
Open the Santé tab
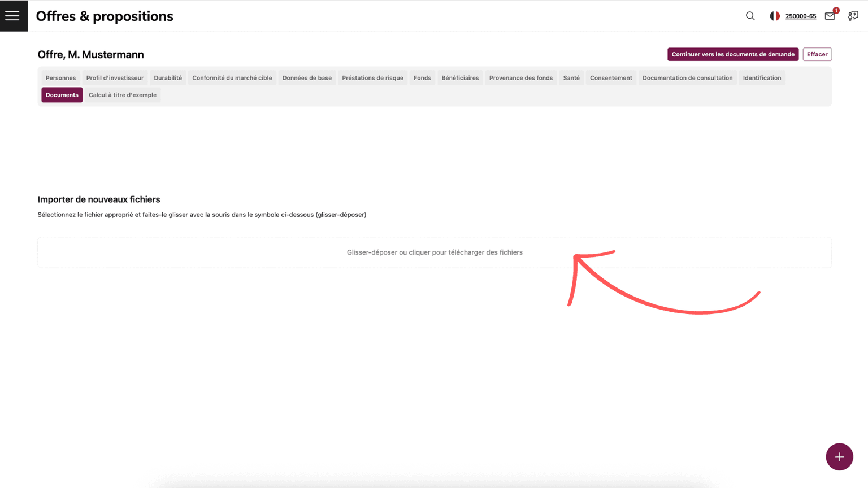[x=571, y=78]
